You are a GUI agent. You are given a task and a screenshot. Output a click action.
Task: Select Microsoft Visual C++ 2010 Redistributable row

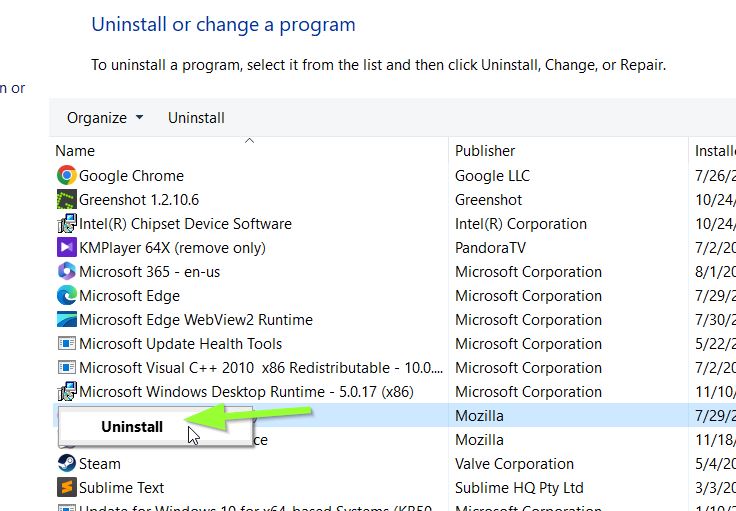(x=242, y=368)
